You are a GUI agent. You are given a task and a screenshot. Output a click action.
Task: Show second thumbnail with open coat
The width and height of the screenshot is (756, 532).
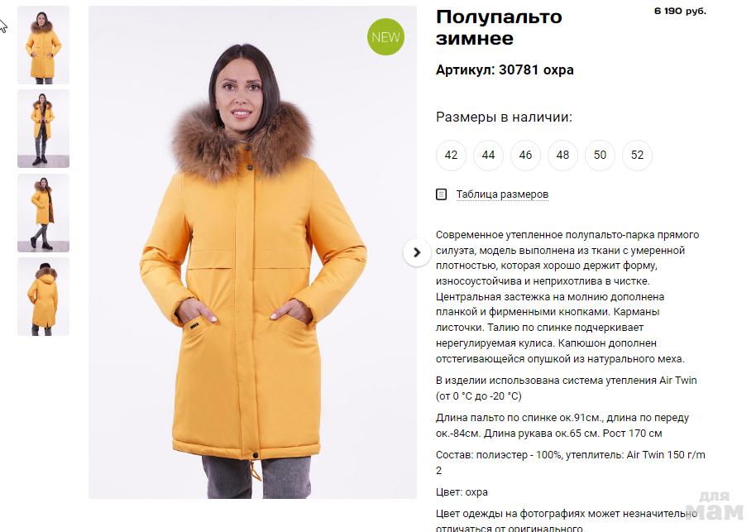[43, 129]
